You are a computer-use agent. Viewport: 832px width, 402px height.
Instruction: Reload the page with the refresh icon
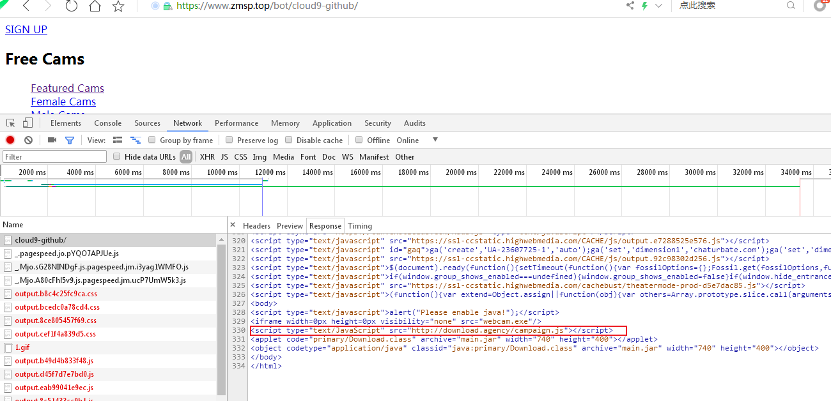72,6
